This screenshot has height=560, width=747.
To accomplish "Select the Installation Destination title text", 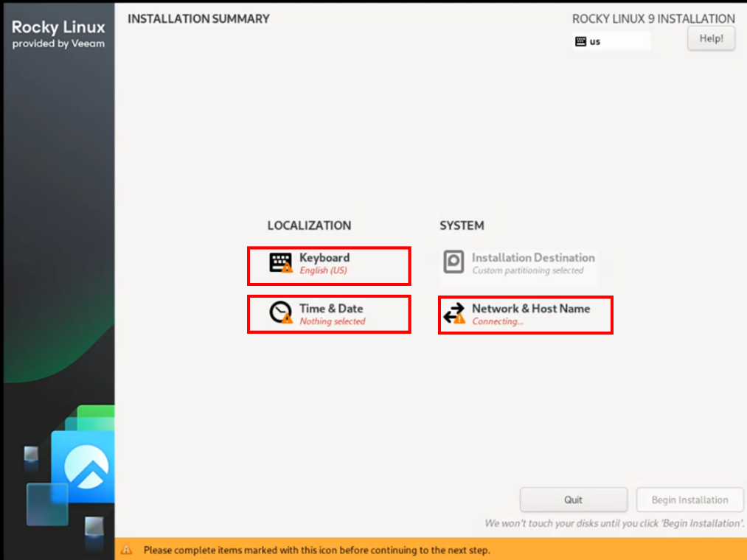I will (x=533, y=258).
